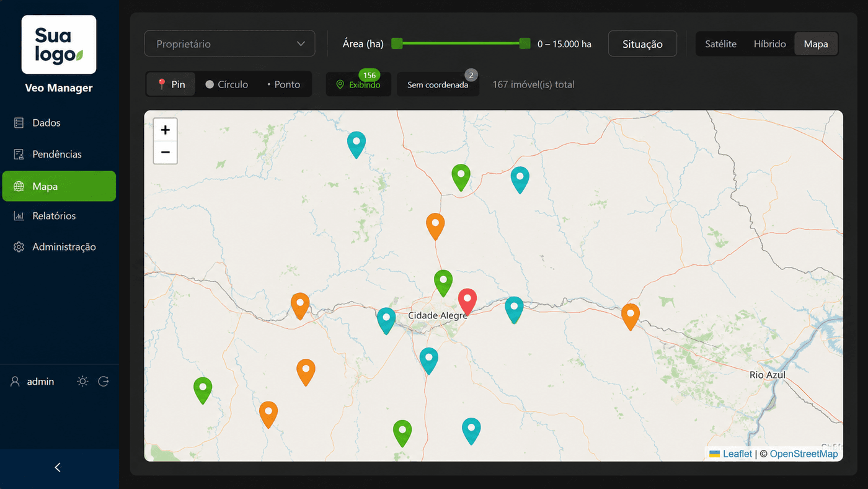Click the Sua logo image
Screen dimensions: 868x489
[x=59, y=45]
